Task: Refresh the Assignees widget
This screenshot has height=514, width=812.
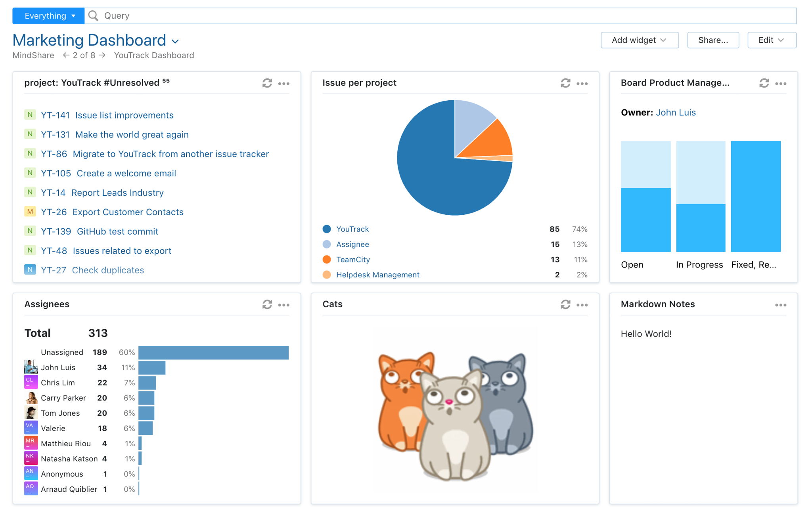Action: point(267,304)
